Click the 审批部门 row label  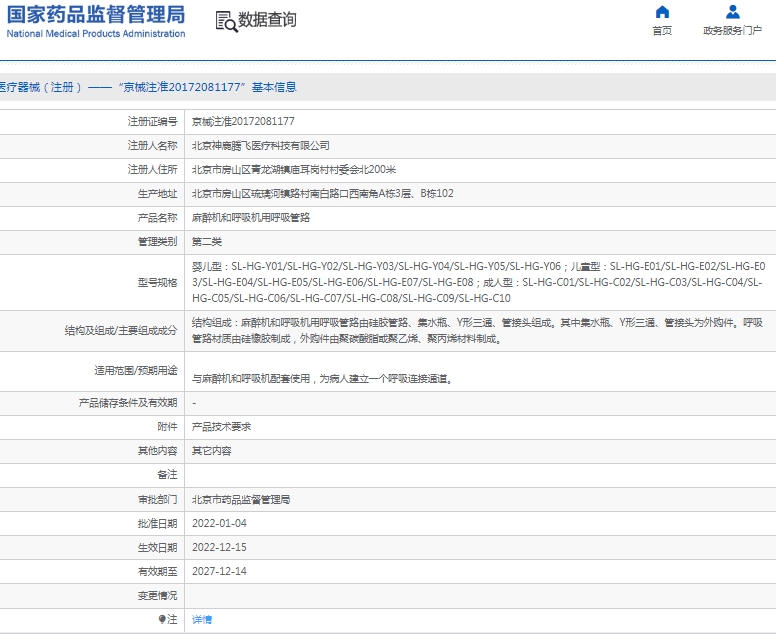(157, 499)
